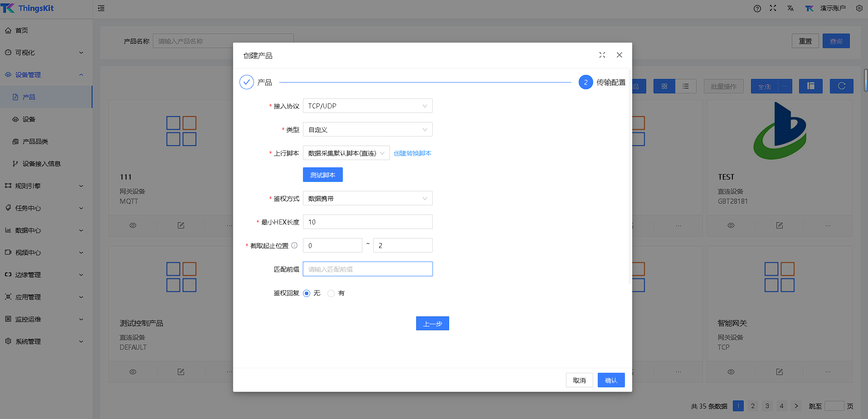The height and width of the screenshot is (419, 868).
Task: Click the eye view icon on TEST card
Action: point(731,225)
